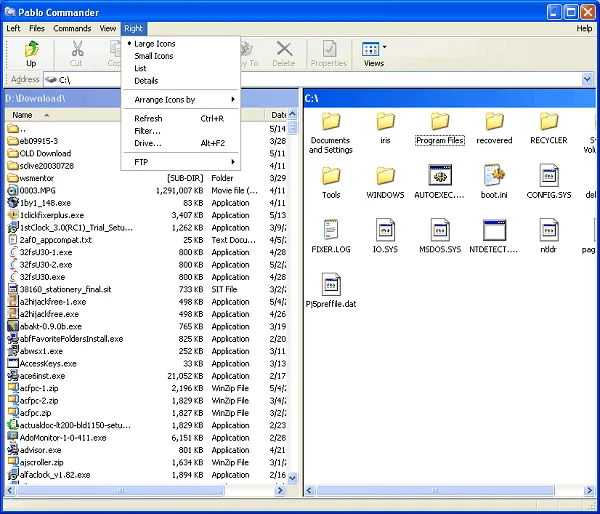Image resolution: width=600 pixels, height=514 pixels.
Task: Click the left panel vertical scroll up arrow
Action: click(292, 114)
